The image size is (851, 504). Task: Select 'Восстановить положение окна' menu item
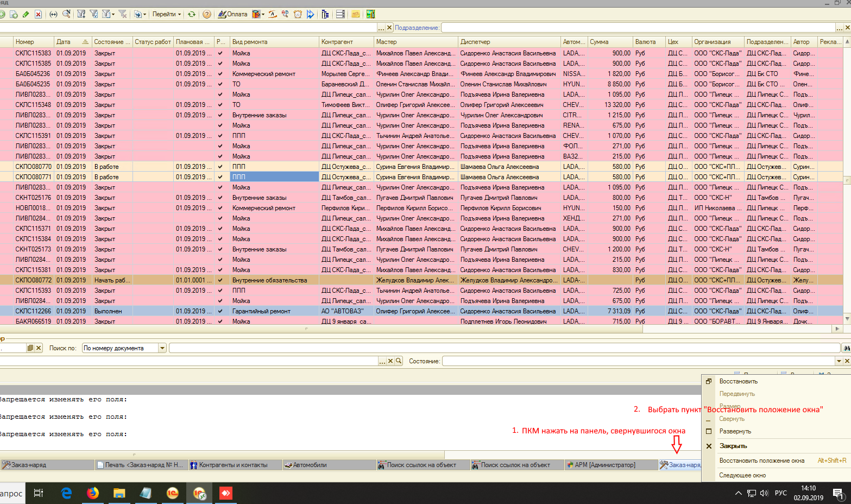click(761, 461)
